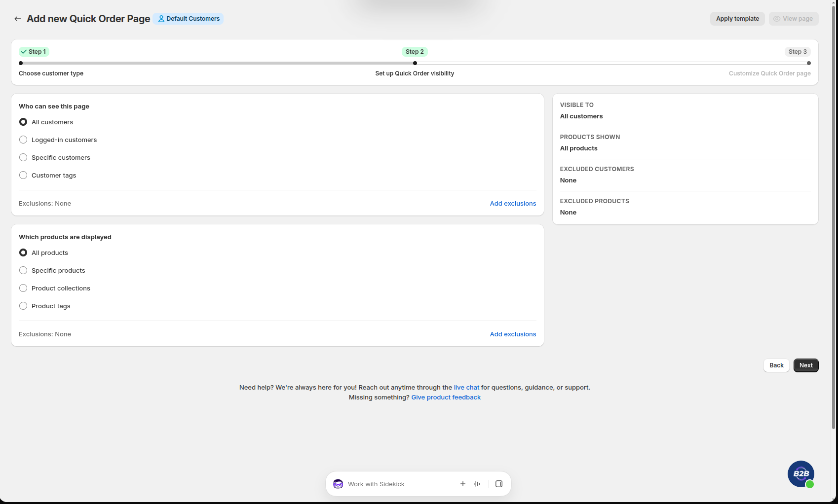Click the Step 2 badge

click(x=415, y=52)
